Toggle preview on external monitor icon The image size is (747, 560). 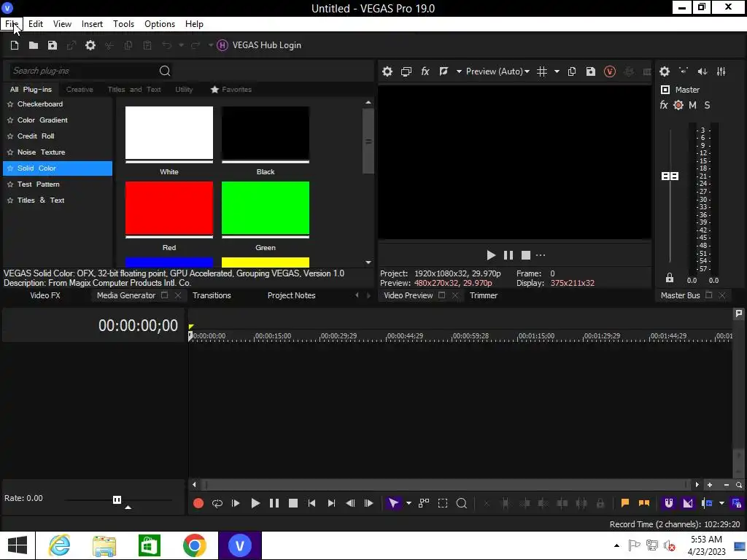(x=406, y=71)
